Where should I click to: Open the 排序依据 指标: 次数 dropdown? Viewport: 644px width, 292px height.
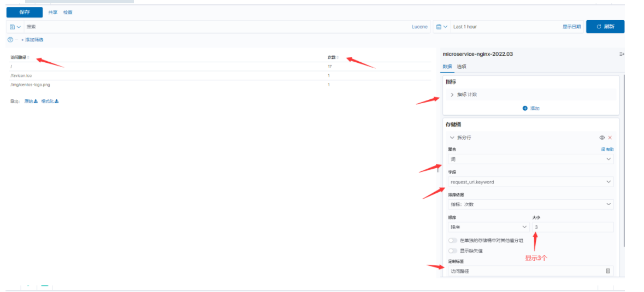click(x=531, y=204)
